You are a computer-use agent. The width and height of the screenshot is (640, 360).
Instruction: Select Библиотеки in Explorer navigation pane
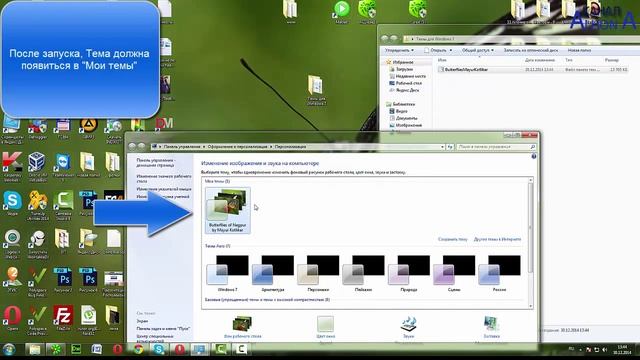(x=400, y=104)
